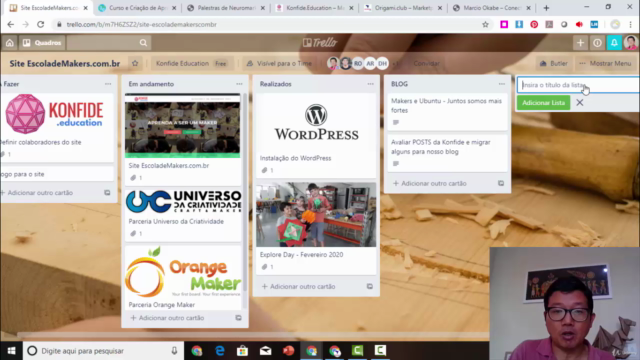Screen dimensions: 640x360
Task: Open the Chrome three-dot menu
Action: (x=631, y=24)
